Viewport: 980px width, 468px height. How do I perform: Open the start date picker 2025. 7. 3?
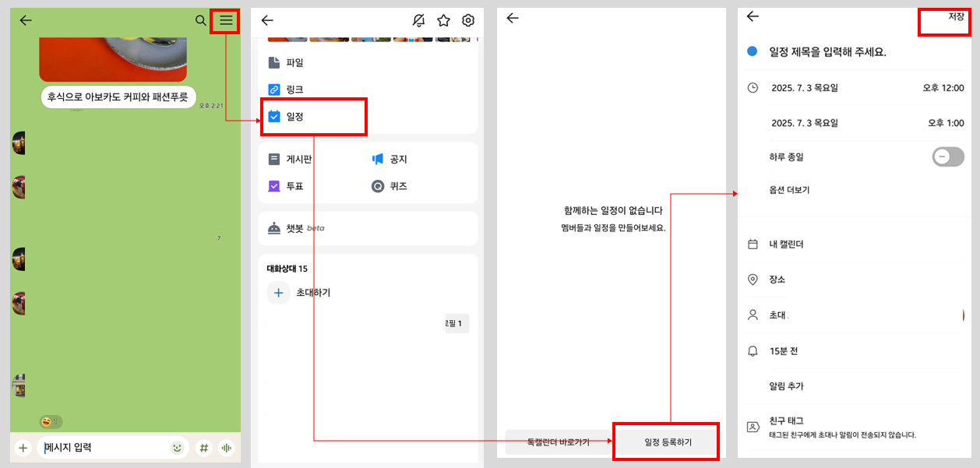coord(805,87)
